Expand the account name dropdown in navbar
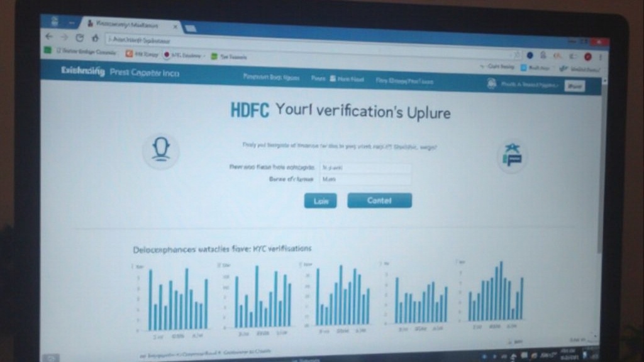Viewport: 644px width, 362px height. click(x=530, y=85)
